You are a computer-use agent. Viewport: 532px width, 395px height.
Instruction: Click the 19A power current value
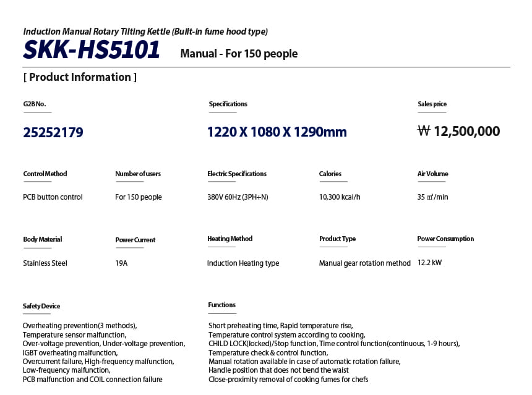[x=122, y=263]
